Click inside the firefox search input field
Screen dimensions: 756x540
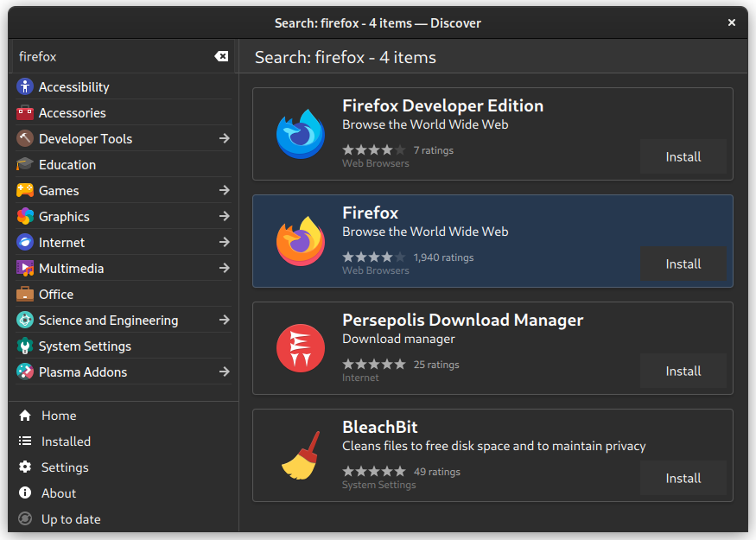click(x=112, y=56)
